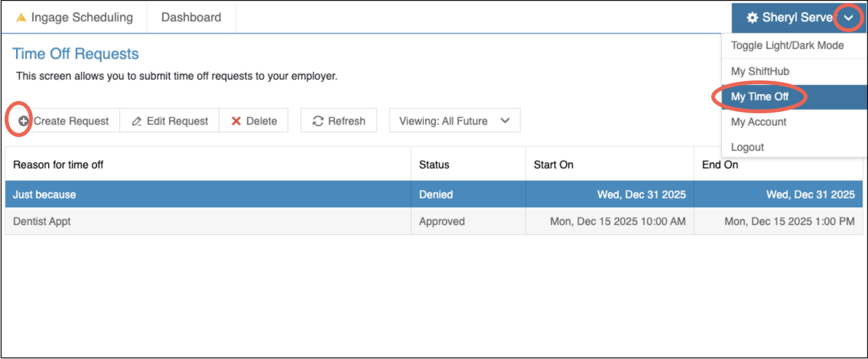868x359 pixels.
Task: Click the circular arrows Refresh icon
Action: pyautogui.click(x=318, y=121)
